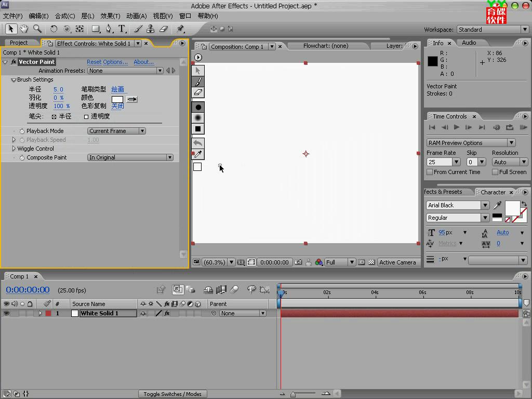Enable From Current Time checkbox
This screenshot has height=399, width=532.
[x=430, y=172]
